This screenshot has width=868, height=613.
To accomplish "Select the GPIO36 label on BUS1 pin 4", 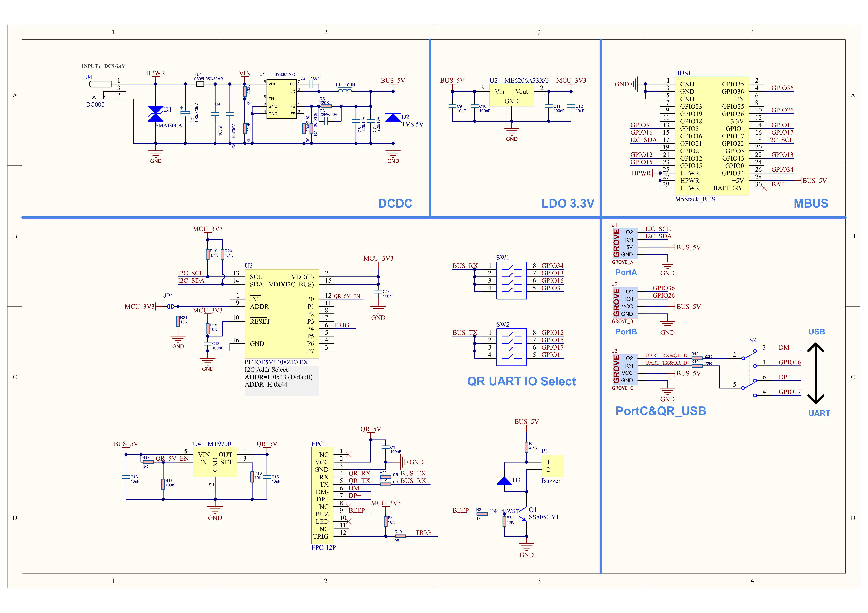I will (x=782, y=88).
